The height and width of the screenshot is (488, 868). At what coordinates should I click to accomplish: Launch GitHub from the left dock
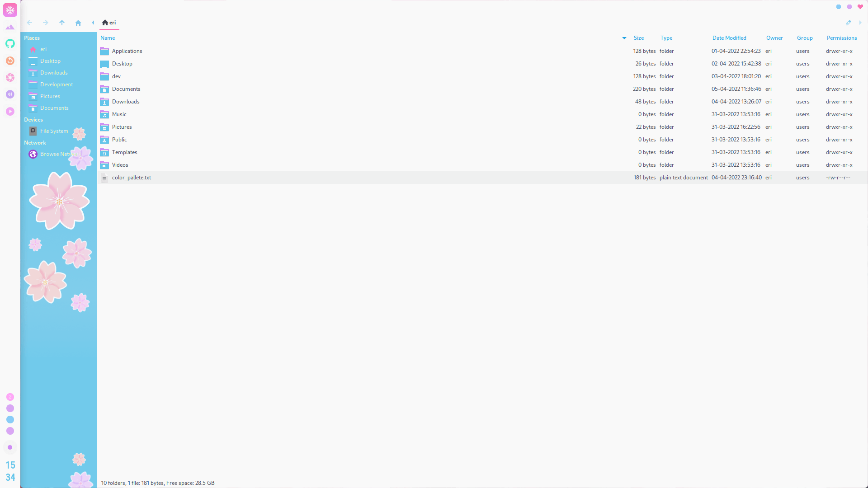(x=10, y=44)
